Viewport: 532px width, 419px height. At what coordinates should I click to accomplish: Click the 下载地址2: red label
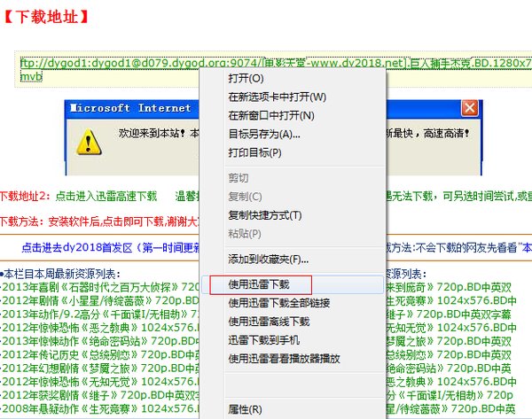[25, 196]
